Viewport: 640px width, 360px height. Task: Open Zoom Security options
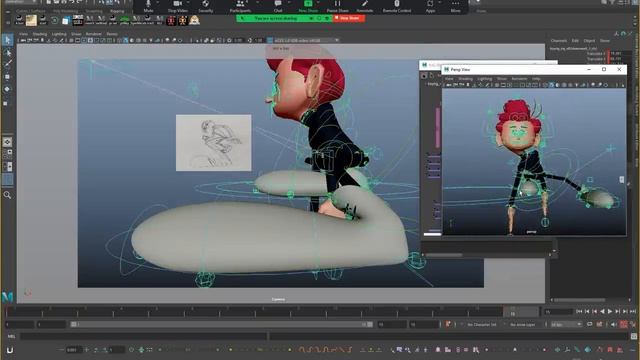[x=206, y=6]
